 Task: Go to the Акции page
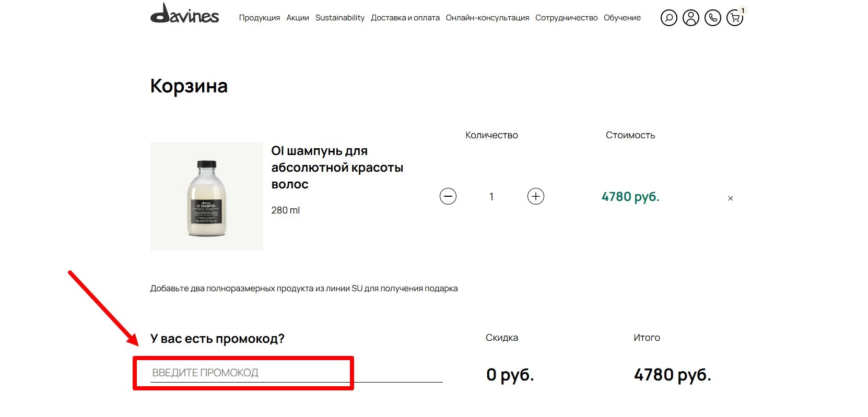pyautogui.click(x=298, y=18)
